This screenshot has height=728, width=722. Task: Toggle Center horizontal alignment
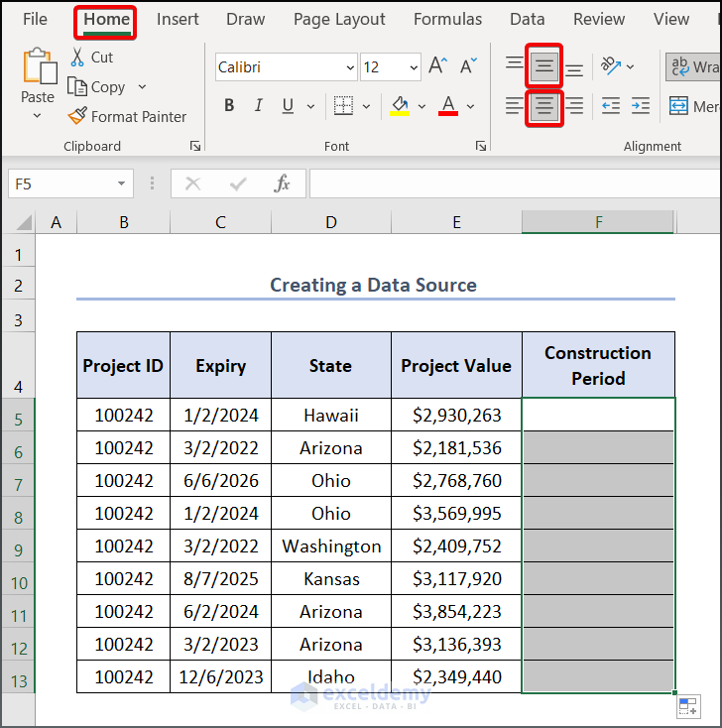pyautogui.click(x=544, y=108)
